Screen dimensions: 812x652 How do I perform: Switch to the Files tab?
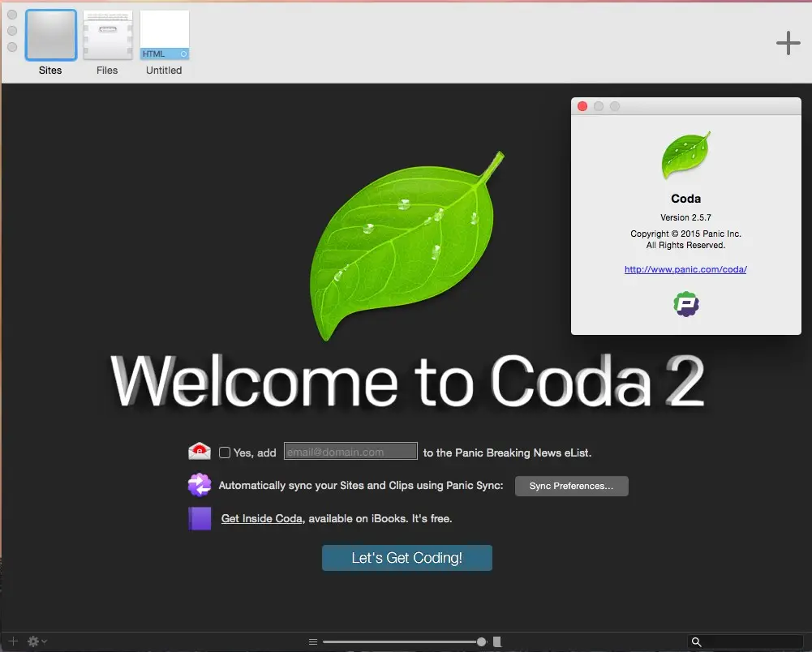click(x=108, y=35)
